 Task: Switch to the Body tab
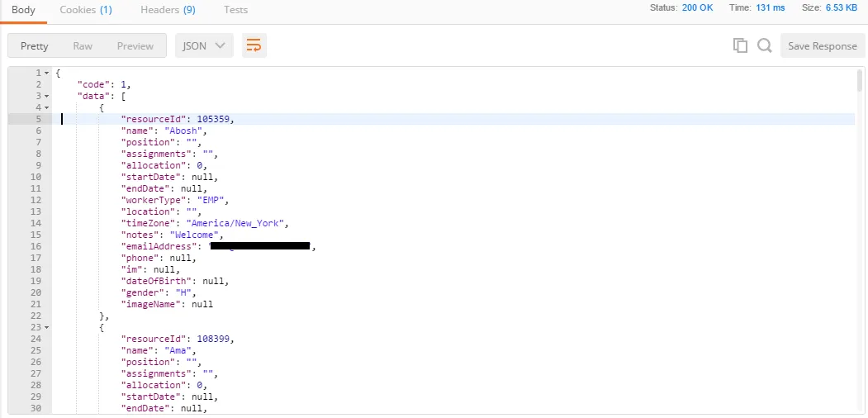[x=23, y=10]
